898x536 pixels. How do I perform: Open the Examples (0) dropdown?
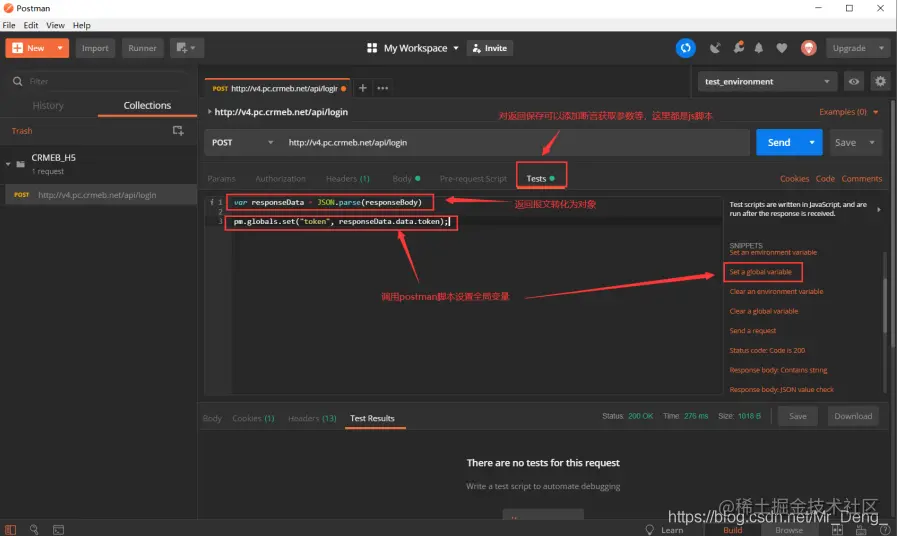pos(849,112)
